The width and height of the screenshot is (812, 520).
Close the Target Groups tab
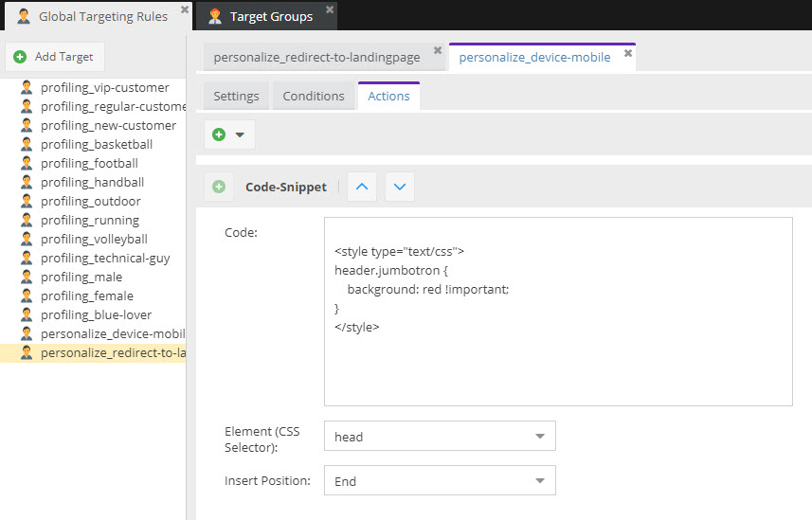[x=330, y=10]
